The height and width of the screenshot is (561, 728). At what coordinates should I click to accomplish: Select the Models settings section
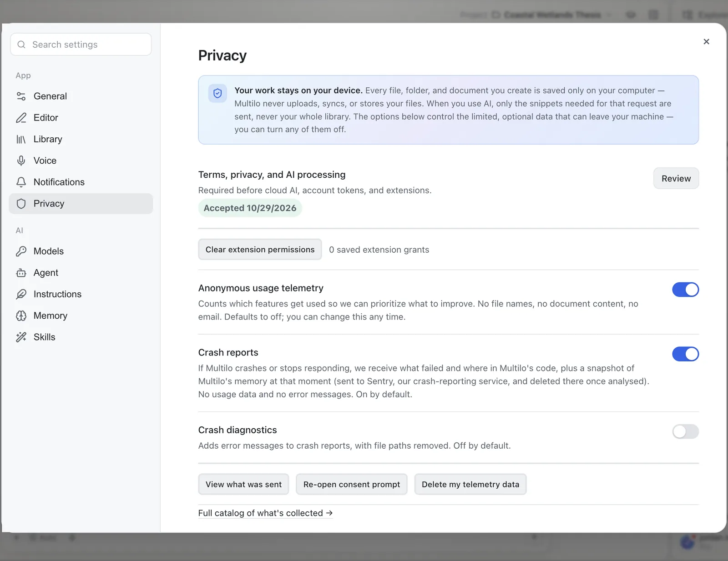pyautogui.click(x=81, y=251)
